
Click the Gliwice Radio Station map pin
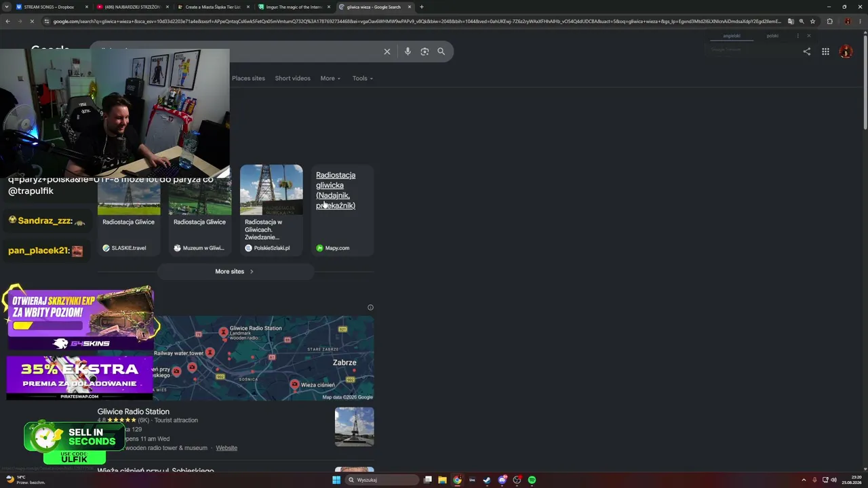(224, 332)
